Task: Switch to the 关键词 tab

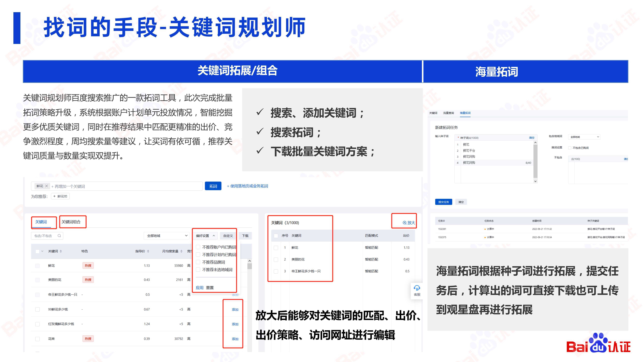Action: point(41,222)
